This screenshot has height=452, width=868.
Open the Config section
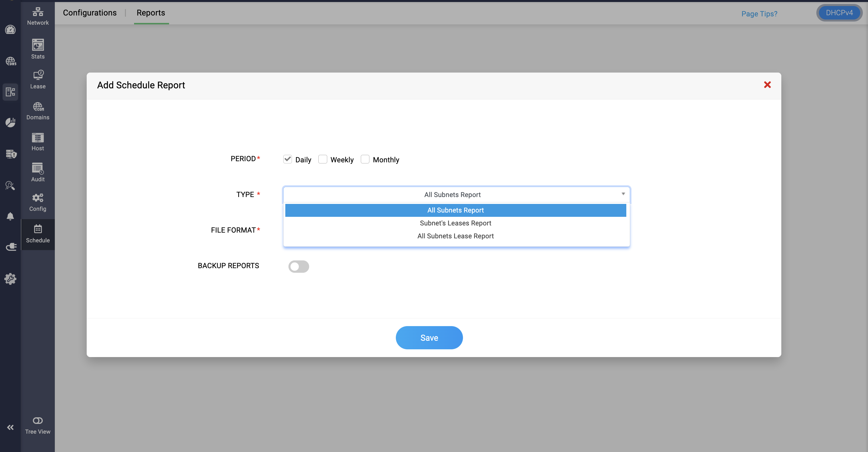coord(38,202)
